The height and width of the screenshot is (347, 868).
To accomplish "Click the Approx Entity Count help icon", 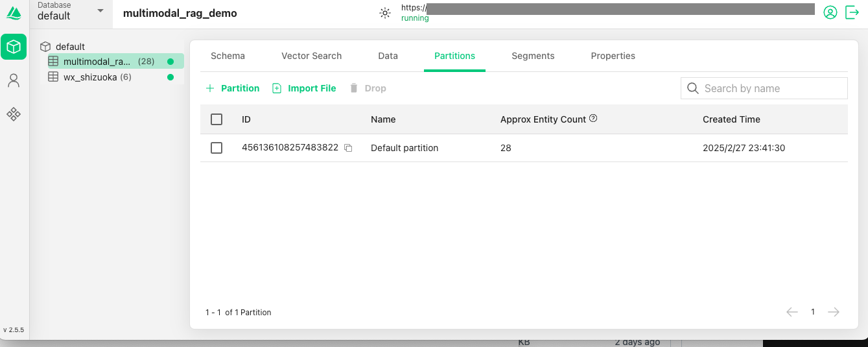I will [593, 119].
